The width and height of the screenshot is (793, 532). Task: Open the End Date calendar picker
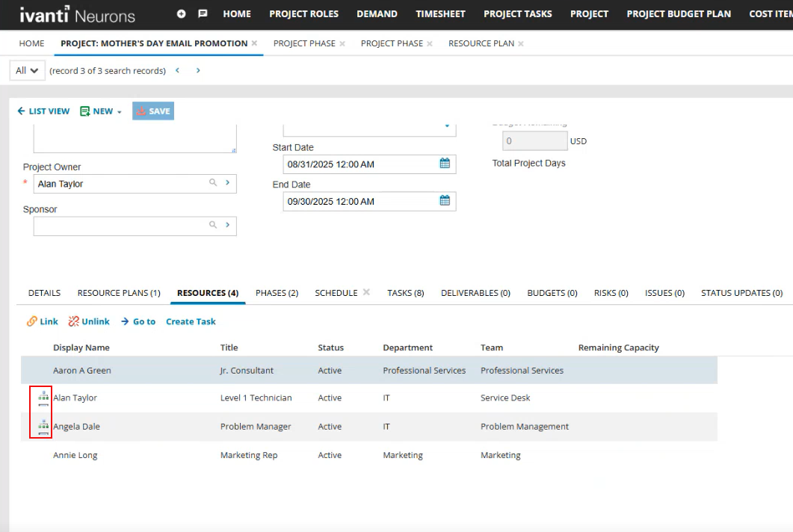point(445,201)
